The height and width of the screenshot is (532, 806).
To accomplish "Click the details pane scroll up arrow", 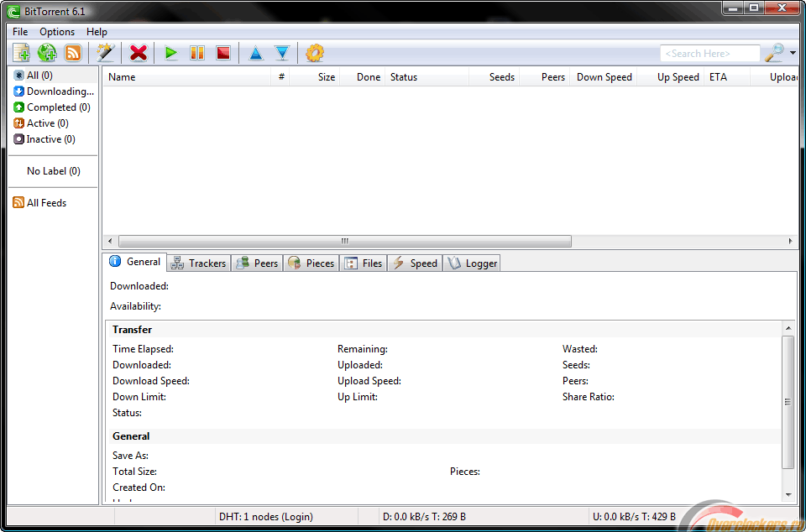I will pyautogui.click(x=788, y=328).
